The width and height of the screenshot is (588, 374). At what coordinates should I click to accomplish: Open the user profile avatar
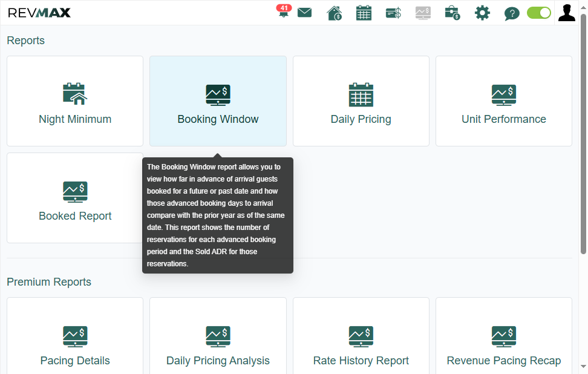click(x=567, y=12)
